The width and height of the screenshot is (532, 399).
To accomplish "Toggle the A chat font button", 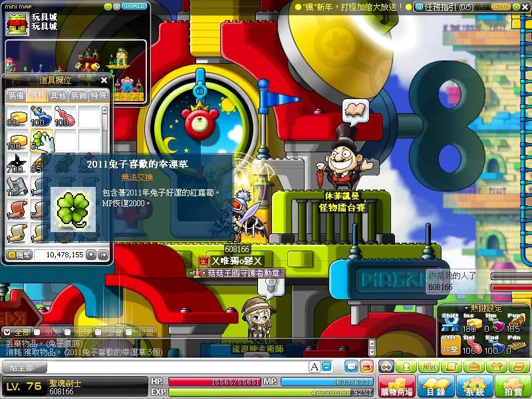I will pos(315,367).
